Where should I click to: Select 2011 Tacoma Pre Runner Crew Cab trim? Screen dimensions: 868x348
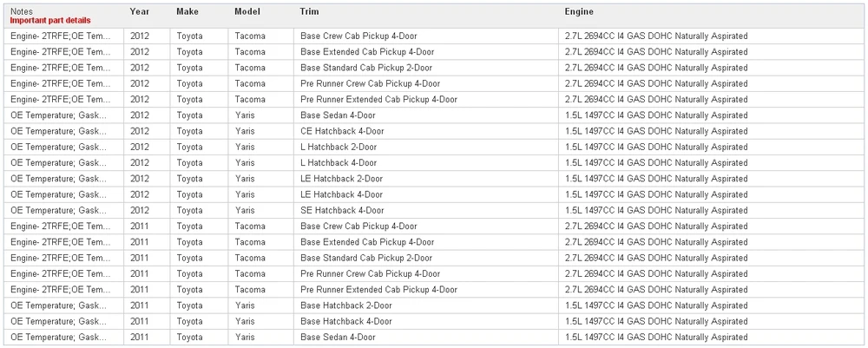coord(371,274)
